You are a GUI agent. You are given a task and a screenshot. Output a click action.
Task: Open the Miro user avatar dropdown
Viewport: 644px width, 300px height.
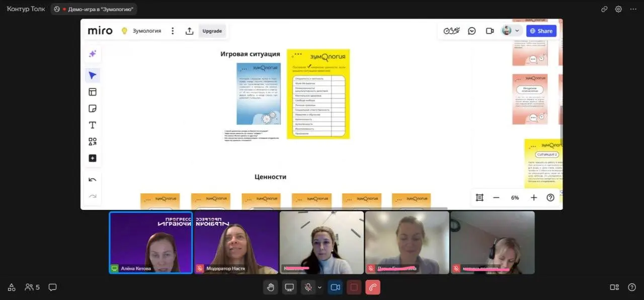tap(511, 31)
